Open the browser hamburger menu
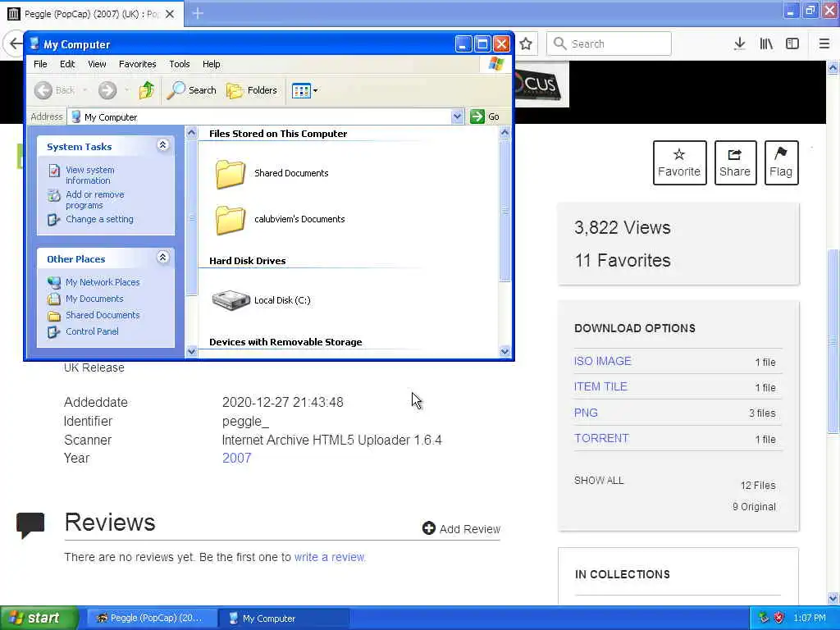 tap(824, 44)
